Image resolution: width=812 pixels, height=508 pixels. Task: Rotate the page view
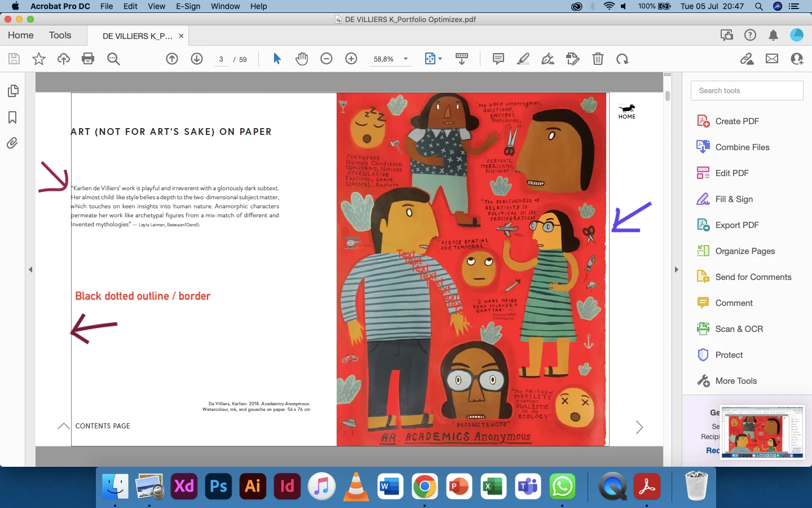(x=623, y=59)
